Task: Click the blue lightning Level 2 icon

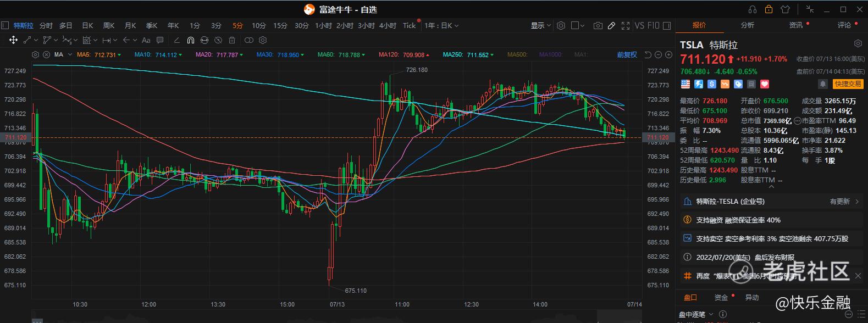Action: pyautogui.click(x=699, y=84)
